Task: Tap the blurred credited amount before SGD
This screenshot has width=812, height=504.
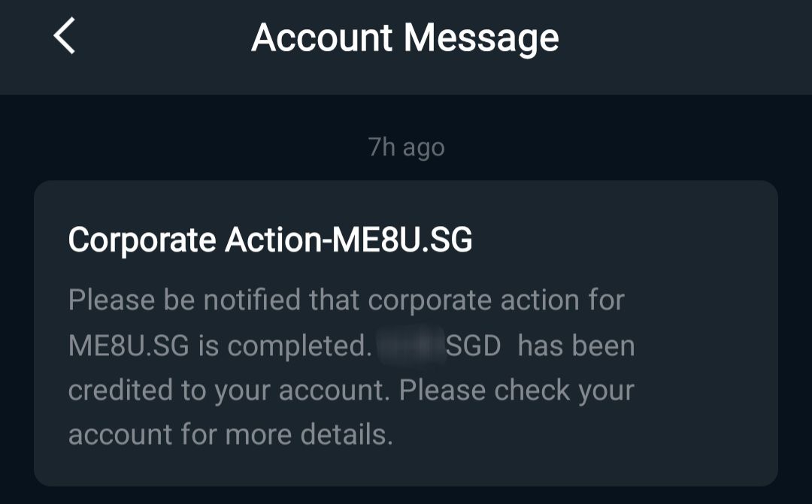Action: tap(411, 346)
